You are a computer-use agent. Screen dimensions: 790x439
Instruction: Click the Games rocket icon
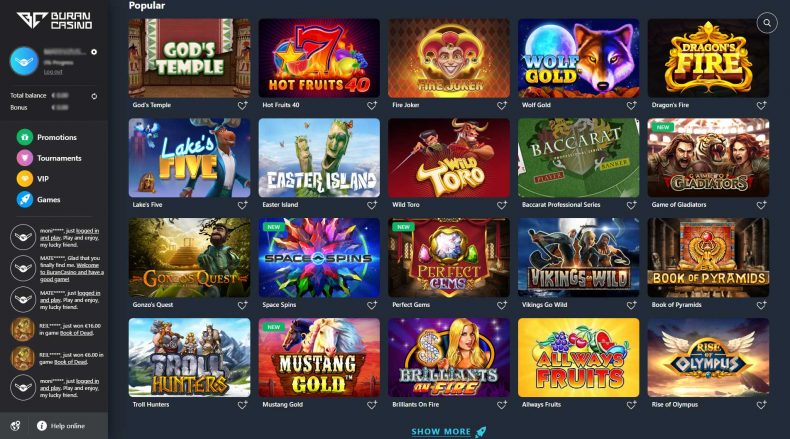tap(25, 200)
